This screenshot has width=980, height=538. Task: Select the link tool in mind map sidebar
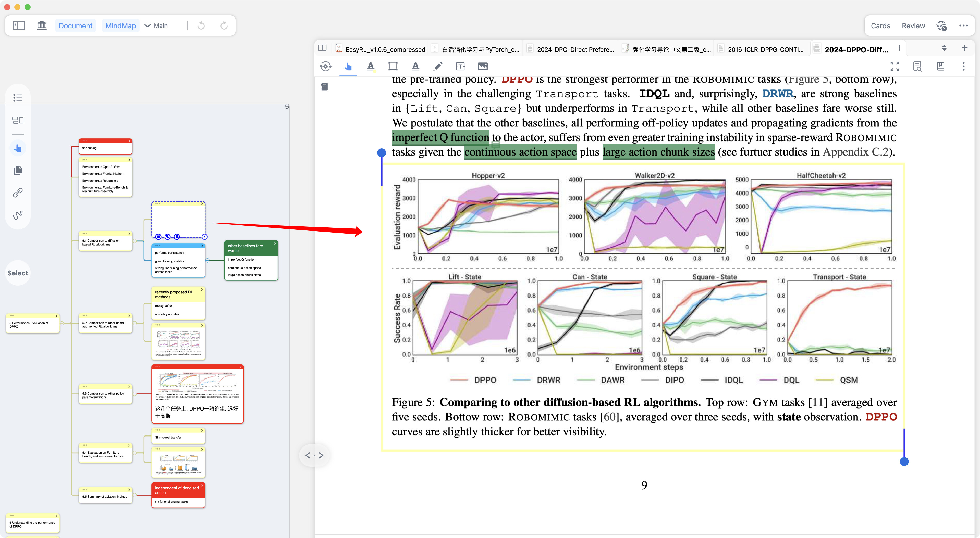(18, 193)
